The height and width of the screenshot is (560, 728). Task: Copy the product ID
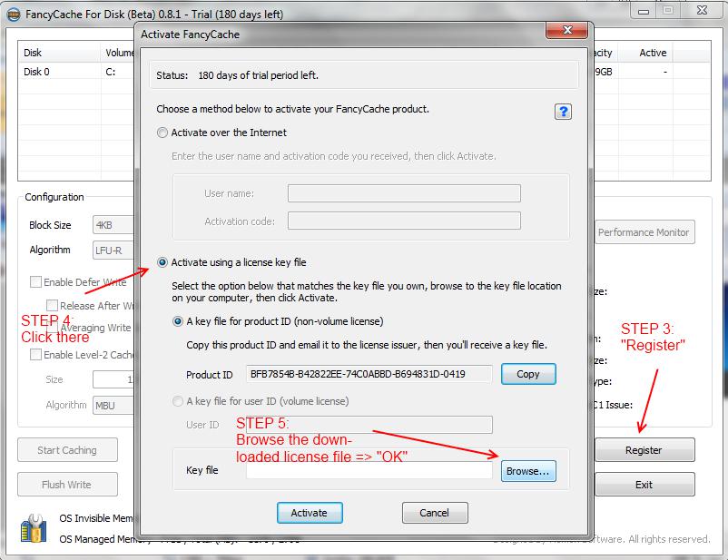coord(528,374)
